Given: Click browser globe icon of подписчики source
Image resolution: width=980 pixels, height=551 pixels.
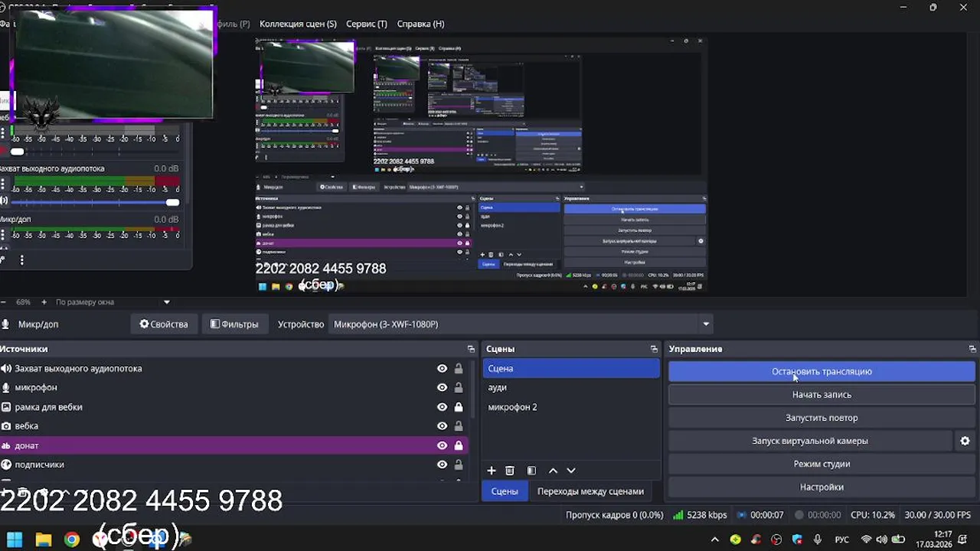Looking at the screenshot, I should [6, 465].
